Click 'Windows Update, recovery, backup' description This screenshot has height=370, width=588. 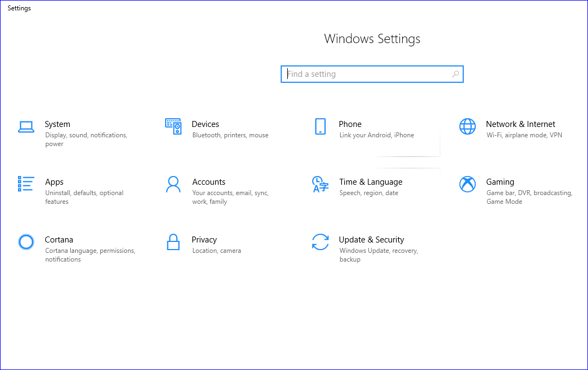(379, 255)
